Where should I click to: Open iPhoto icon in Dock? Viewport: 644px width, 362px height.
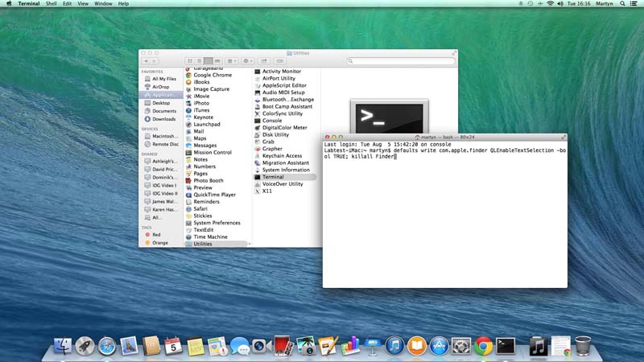click(306, 346)
